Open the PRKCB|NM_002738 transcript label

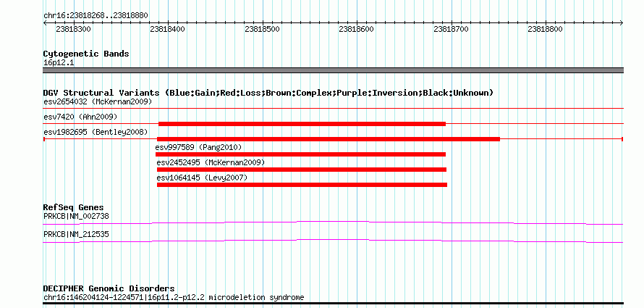coord(76,216)
